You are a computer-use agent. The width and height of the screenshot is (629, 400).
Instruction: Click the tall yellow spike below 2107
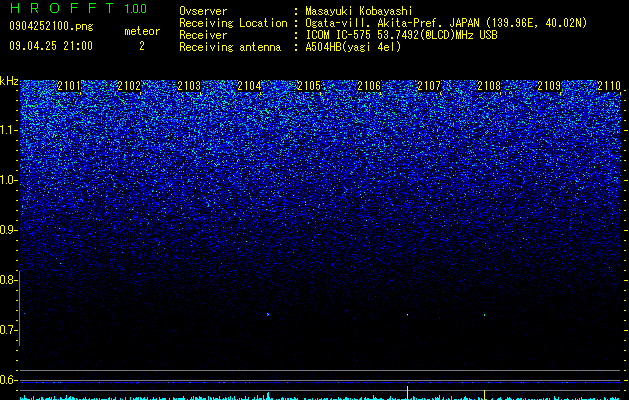[x=408, y=393]
